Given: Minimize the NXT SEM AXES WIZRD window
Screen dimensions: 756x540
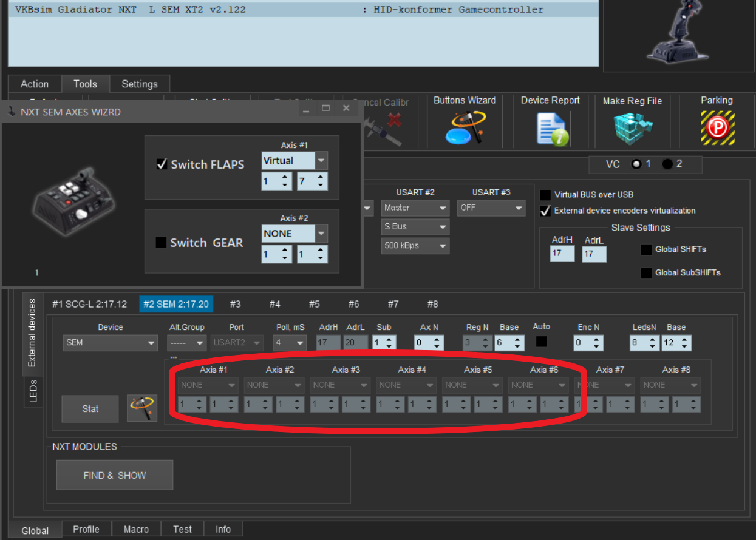Looking at the screenshot, I should [x=306, y=108].
